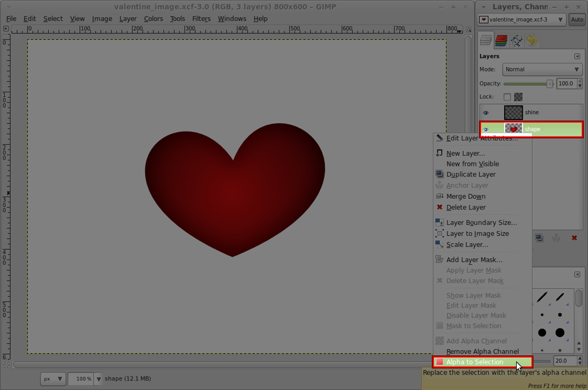
Task: Open the layer Mode dropdown
Action: click(541, 69)
